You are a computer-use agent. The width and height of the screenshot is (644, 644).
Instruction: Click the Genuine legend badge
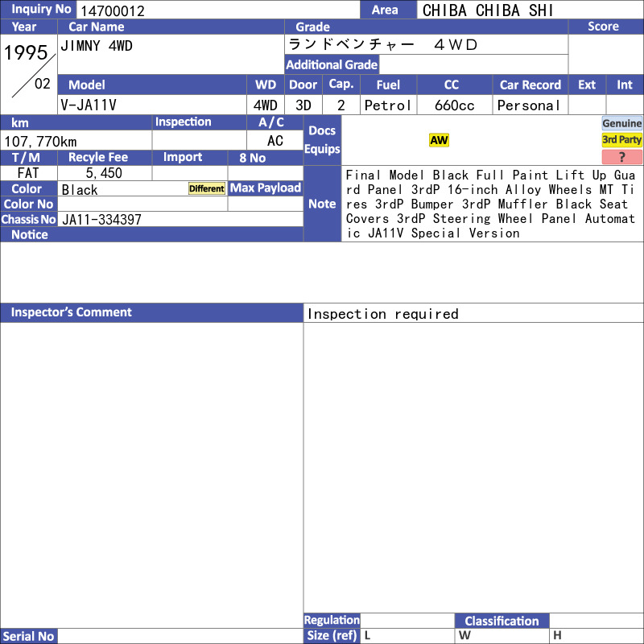(x=621, y=123)
